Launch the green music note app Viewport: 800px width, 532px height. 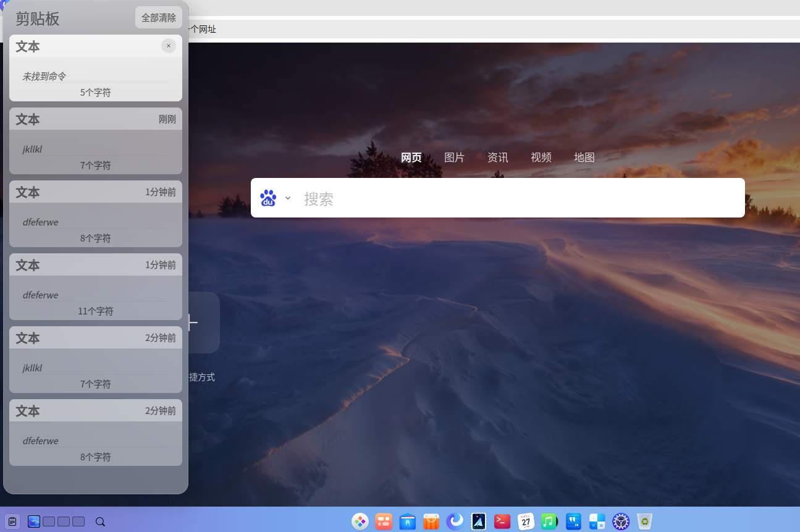coord(549,521)
